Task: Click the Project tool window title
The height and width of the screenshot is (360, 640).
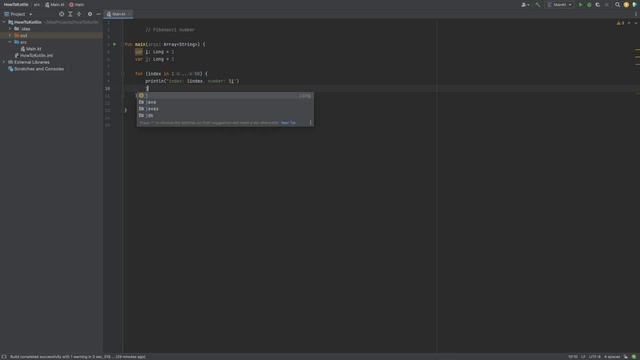Action: coord(18,14)
